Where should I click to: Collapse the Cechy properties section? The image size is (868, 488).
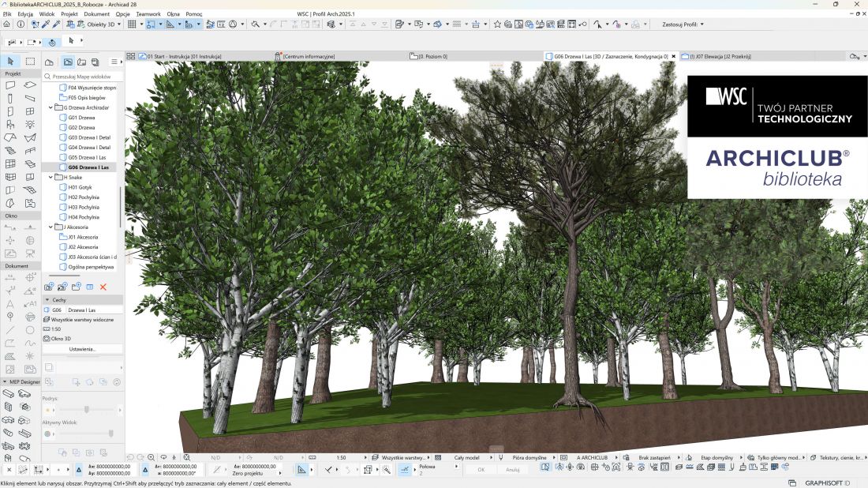pyautogui.click(x=47, y=299)
